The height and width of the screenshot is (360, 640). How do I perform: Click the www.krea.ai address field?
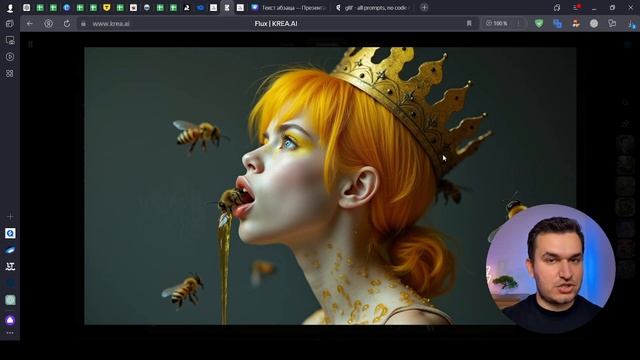pyautogui.click(x=111, y=24)
